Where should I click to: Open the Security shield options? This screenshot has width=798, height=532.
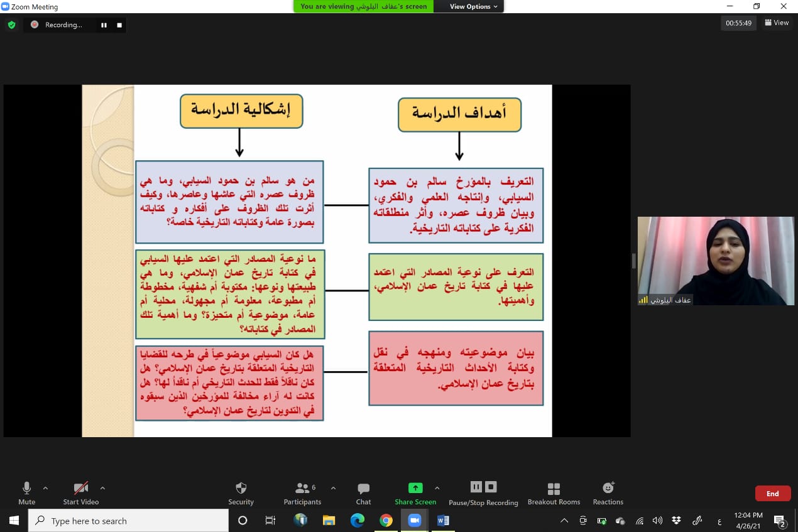[x=241, y=493]
